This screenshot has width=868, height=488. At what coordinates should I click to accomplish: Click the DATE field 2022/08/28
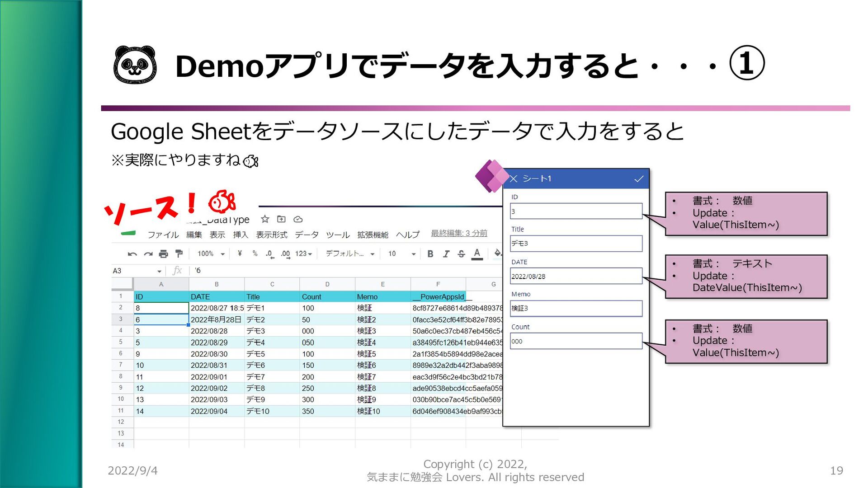click(576, 276)
